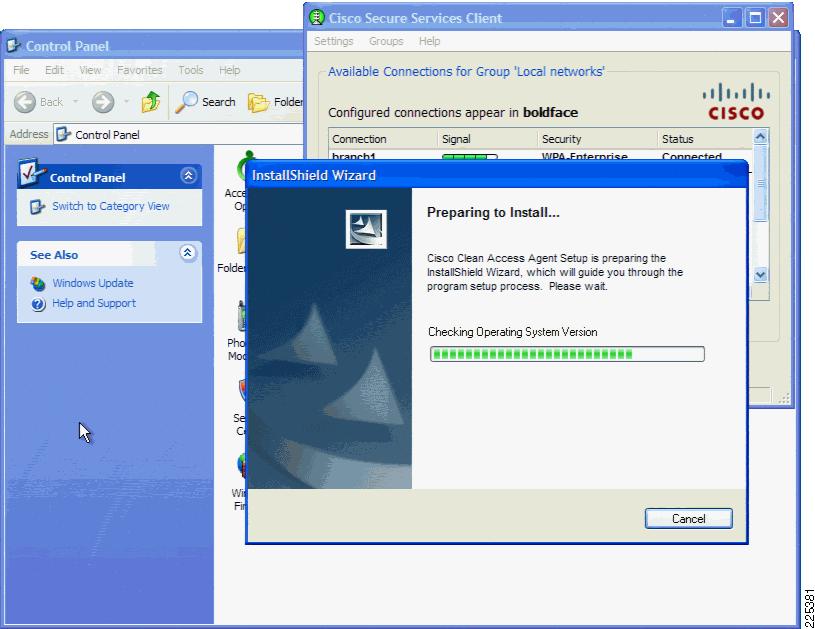Minimize the Cisco Secure Services Client window
This screenshot has height=629, width=815.
[731, 18]
